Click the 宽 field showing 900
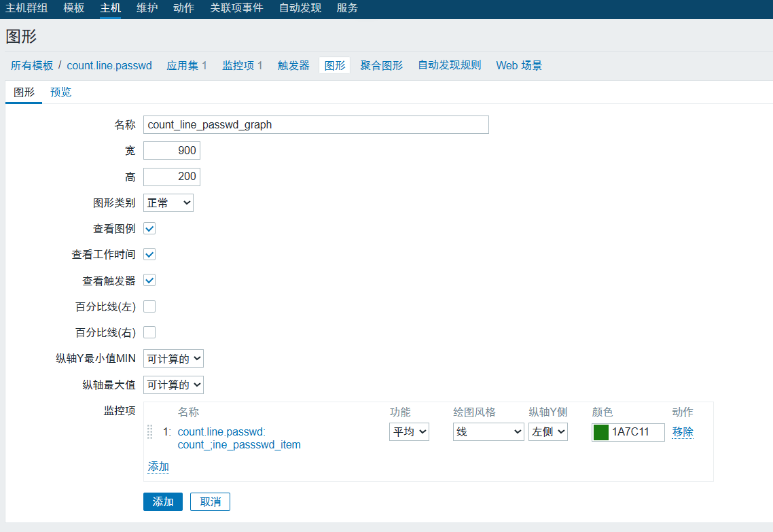Viewport: 773px width, 532px height. [x=172, y=150]
